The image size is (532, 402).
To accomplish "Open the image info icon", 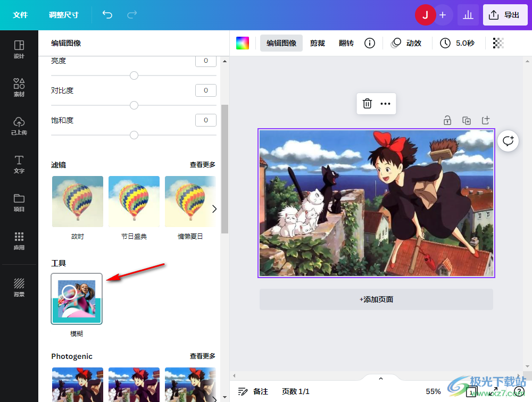I will coord(370,43).
